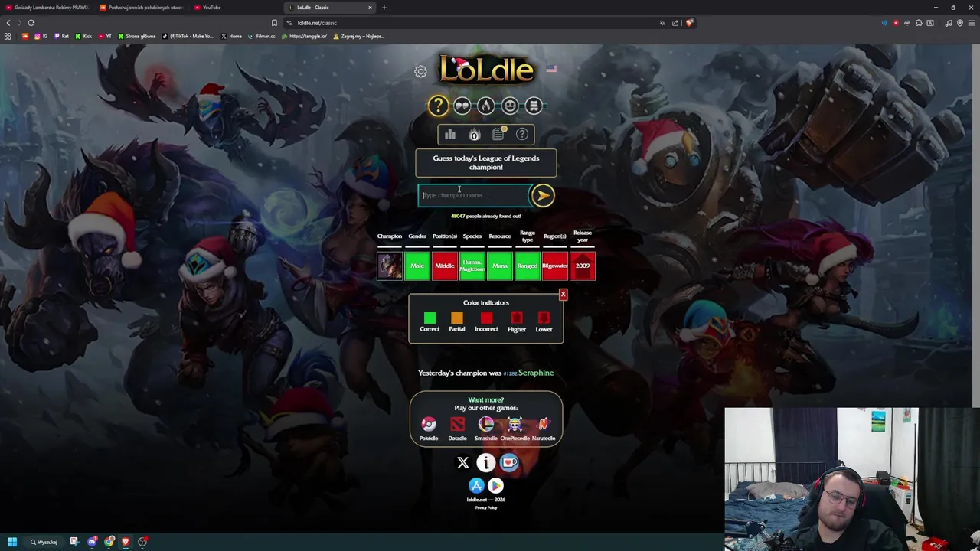The image size is (980, 551).
Task: Open the info about icon
Action: 486,463
